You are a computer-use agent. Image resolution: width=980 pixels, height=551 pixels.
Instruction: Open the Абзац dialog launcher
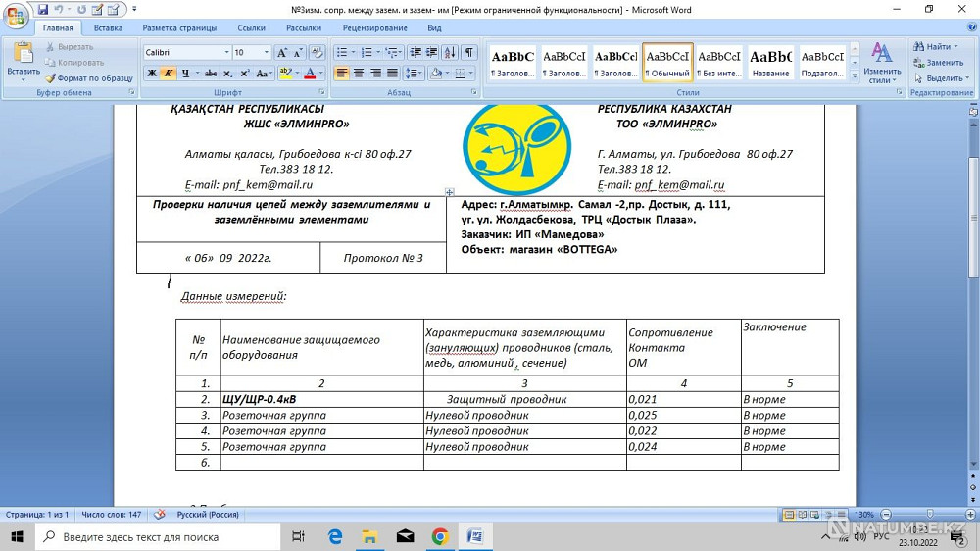point(473,92)
